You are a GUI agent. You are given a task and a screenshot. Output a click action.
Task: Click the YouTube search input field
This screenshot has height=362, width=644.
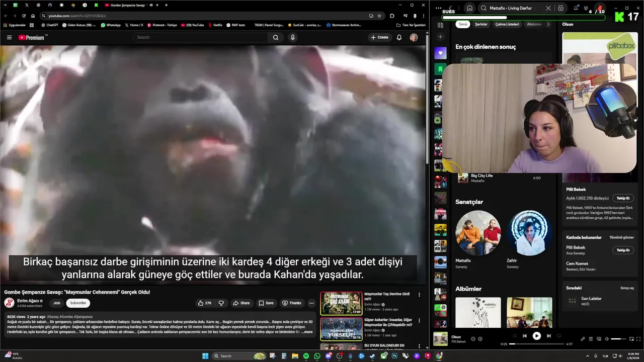click(x=201, y=37)
